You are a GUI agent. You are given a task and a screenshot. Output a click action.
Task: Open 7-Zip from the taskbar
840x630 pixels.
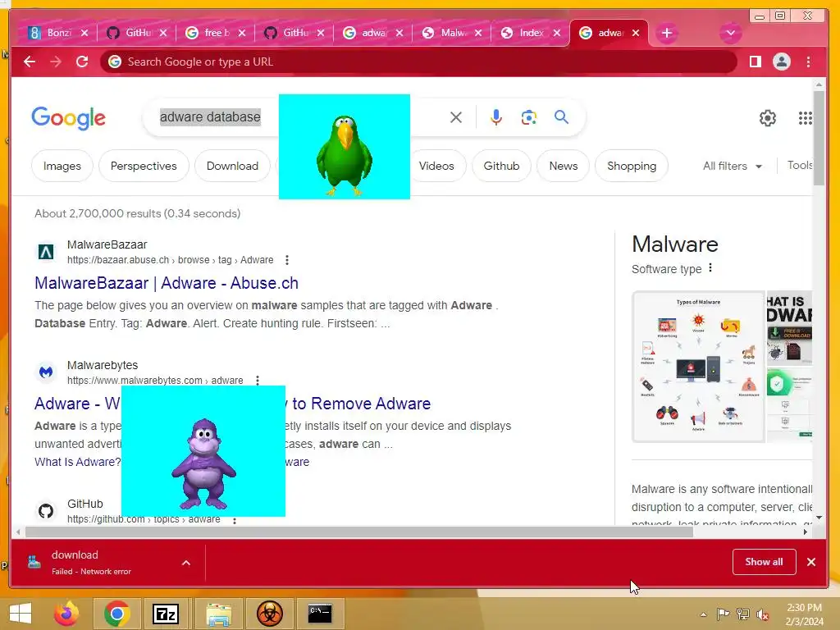166,614
